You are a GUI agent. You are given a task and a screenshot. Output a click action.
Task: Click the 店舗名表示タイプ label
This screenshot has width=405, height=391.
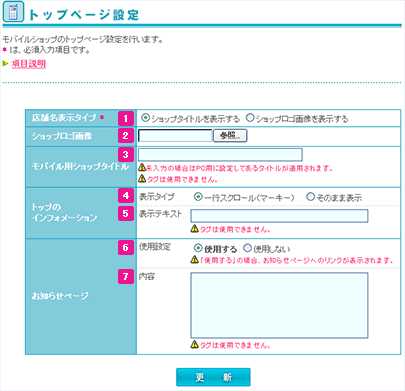coord(64,118)
